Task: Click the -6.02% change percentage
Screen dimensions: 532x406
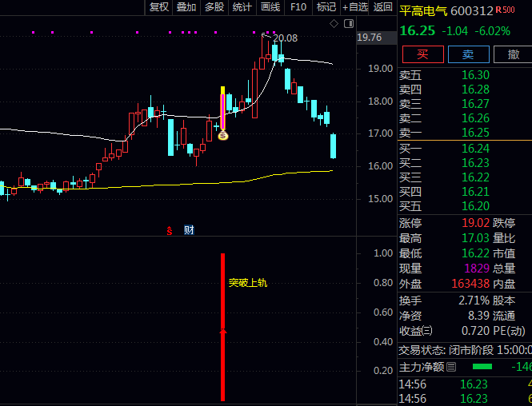Action: coord(492,31)
